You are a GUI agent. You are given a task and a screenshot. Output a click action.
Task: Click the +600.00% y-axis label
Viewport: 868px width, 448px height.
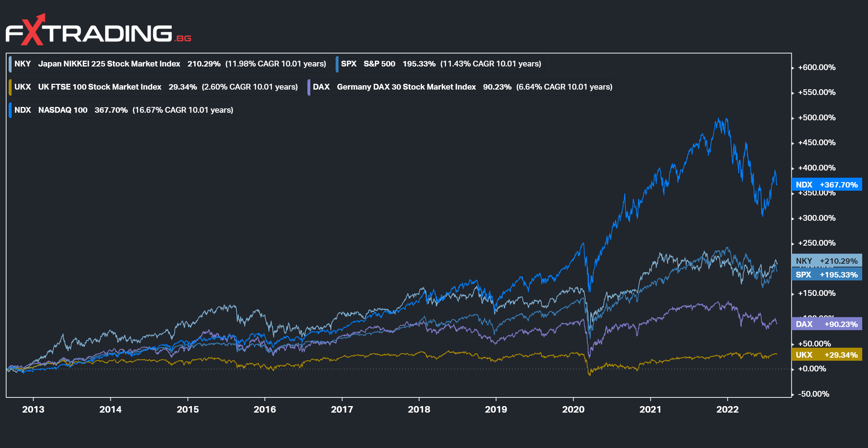817,68
